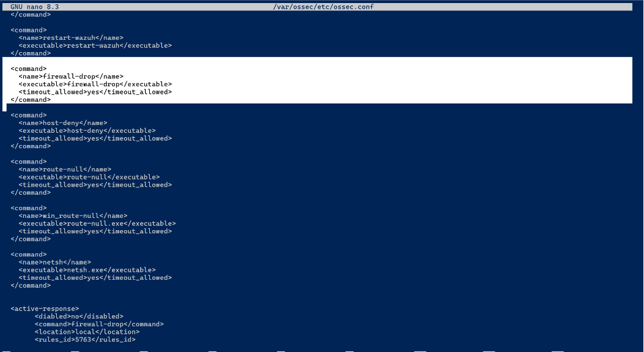This screenshot has width=644, height=352.
Task: Click timeout_allowed line under netsh.exe executable
Action: 95,278
